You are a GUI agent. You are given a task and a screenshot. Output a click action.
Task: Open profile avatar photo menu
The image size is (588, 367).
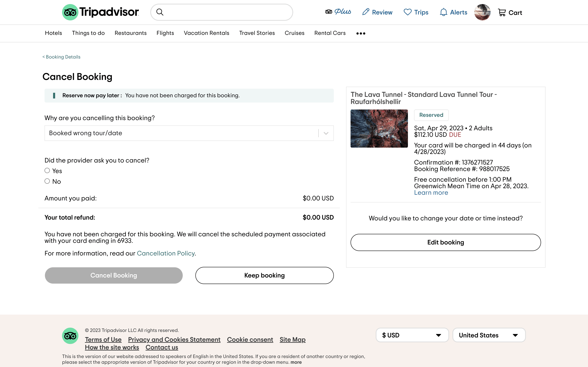(x=482, y=12)
